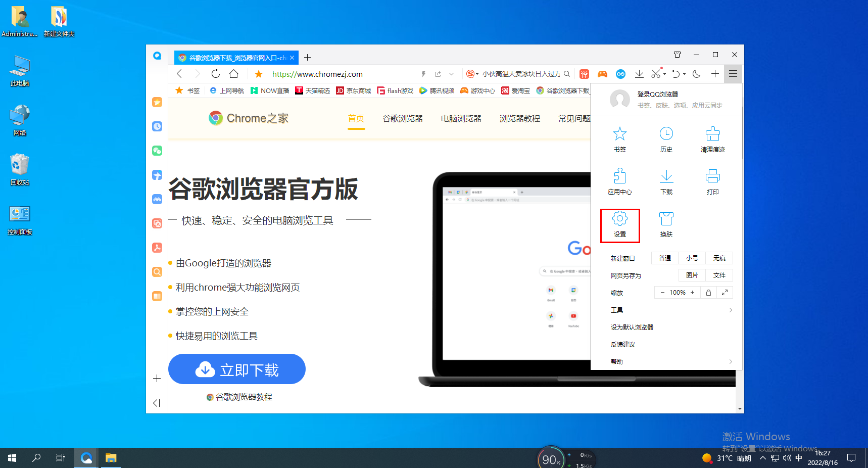Click the toolbar plus add icon

pyautogui.click(x=715, y=74)
